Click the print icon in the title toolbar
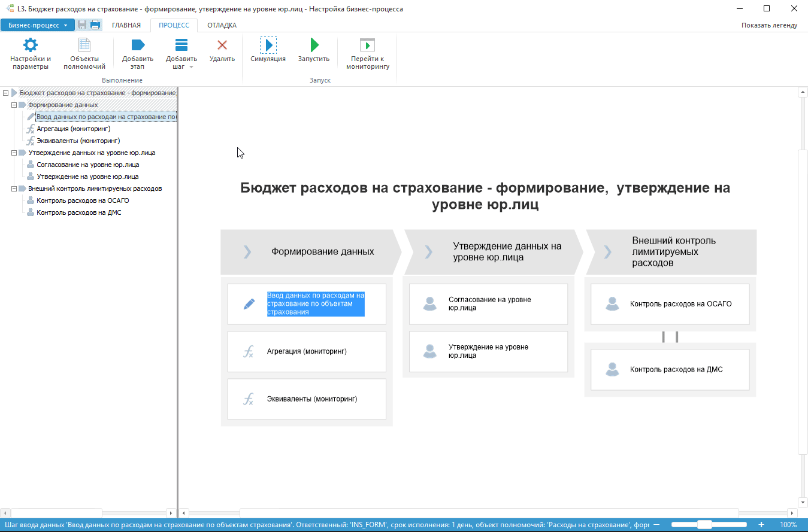The image size is (808, 532). point(95,25)
